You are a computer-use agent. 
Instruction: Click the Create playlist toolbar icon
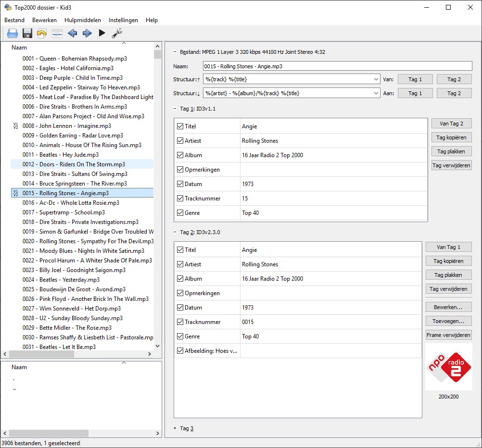(x=57, y=33)
